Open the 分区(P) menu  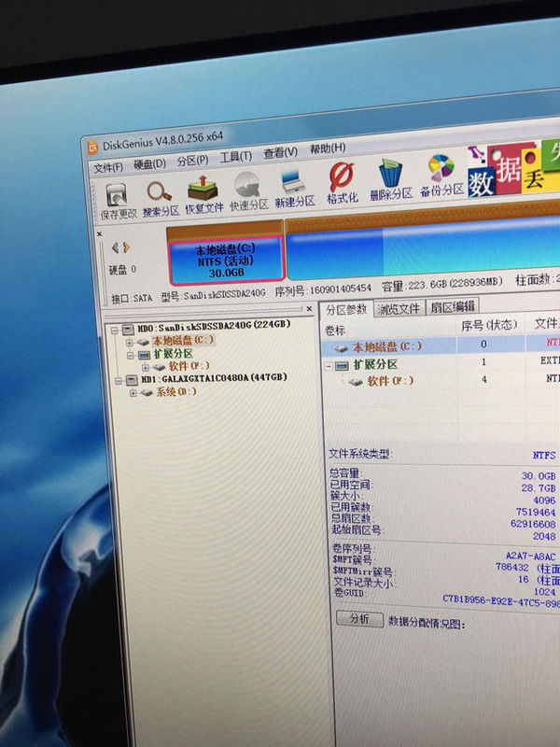pyautogui.click(x=192, y=161)
